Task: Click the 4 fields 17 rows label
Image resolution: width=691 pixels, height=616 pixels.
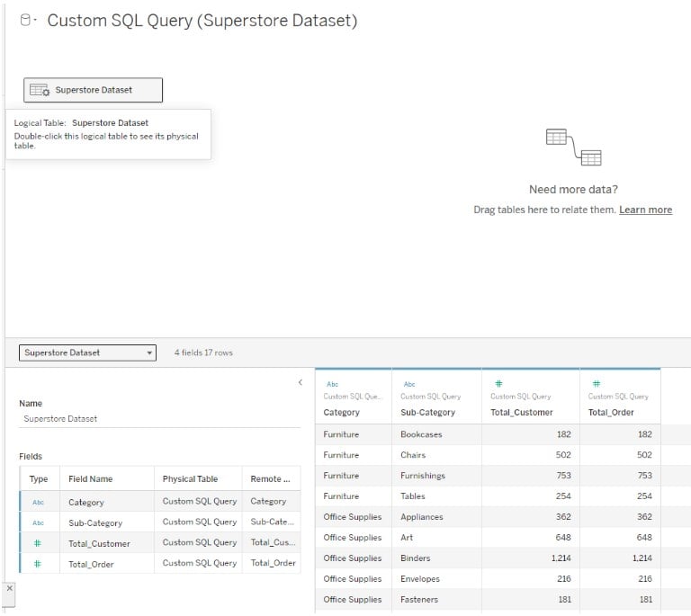Action: [203, 353]
